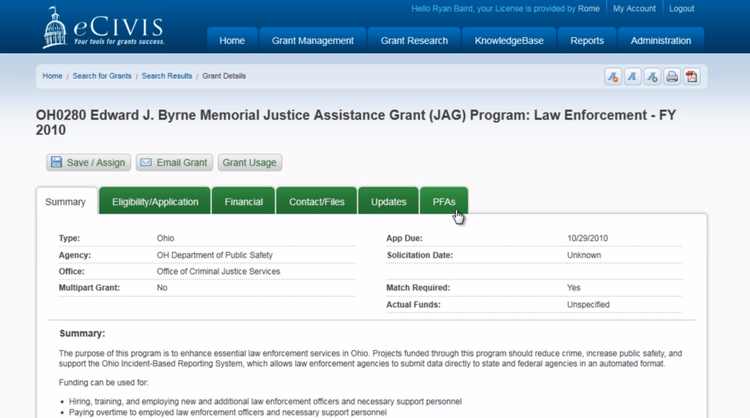Print the grant details page
This screenshot has width=750, height=418.
(672, 77)
